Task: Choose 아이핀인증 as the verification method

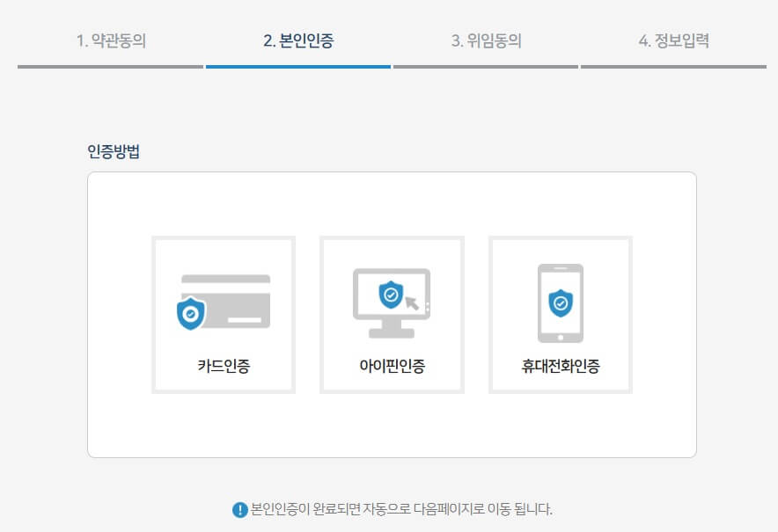Action: pos(391,312)
